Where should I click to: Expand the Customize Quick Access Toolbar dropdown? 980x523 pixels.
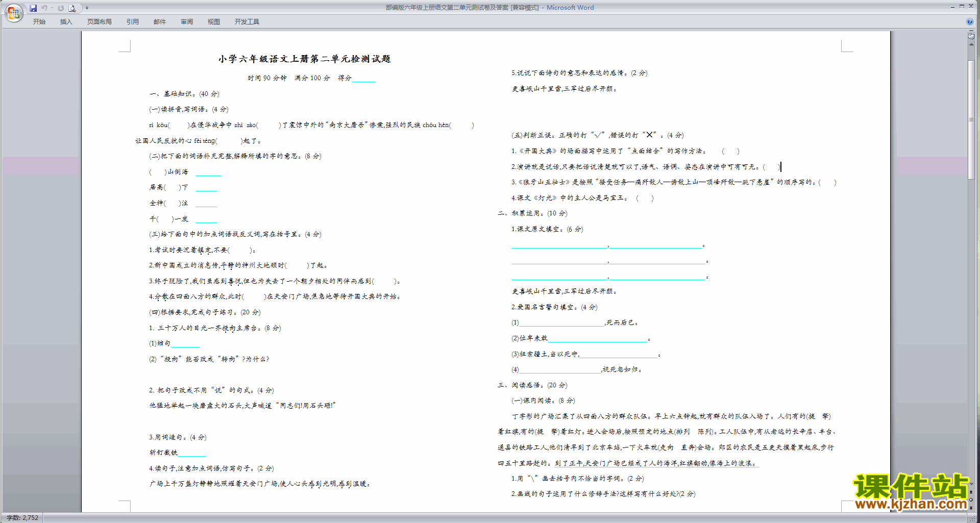(87, 8)
